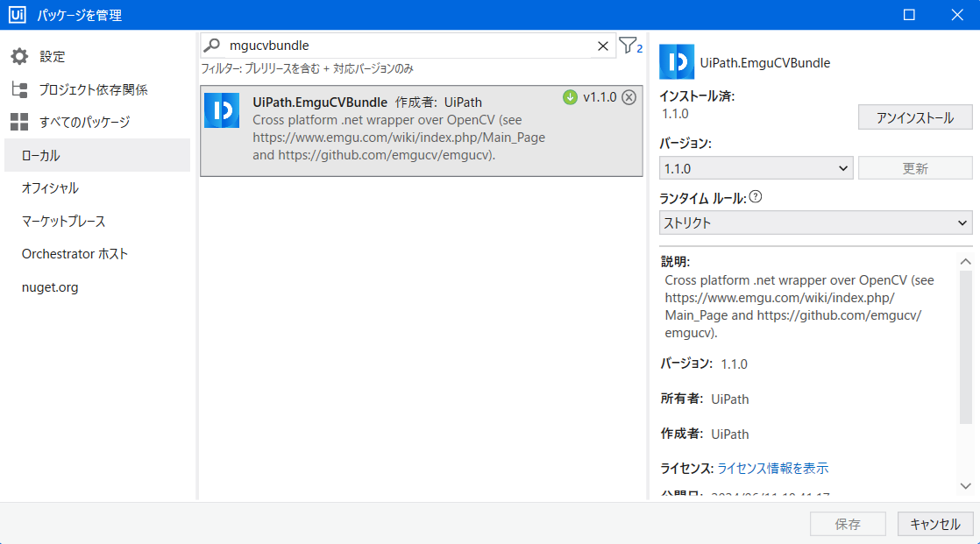
Task: Click the UiPath logo in title bar
Action: click(17, 14)
